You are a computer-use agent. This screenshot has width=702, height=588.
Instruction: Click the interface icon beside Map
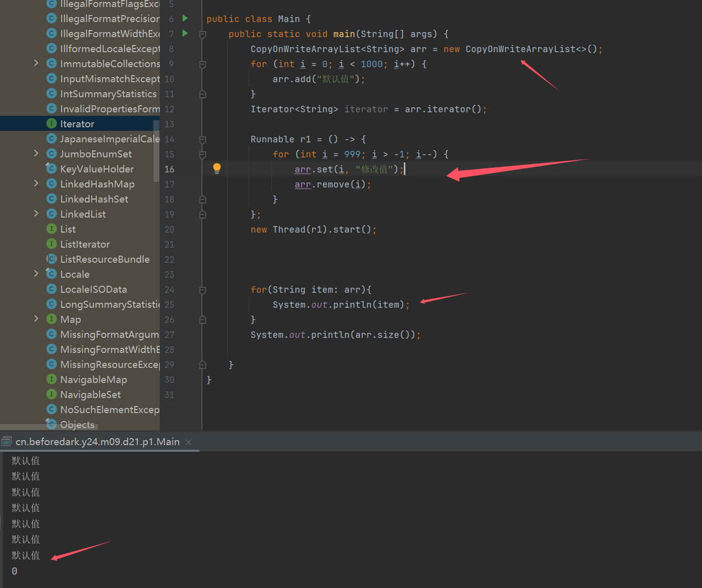click(x=51, y=319)
